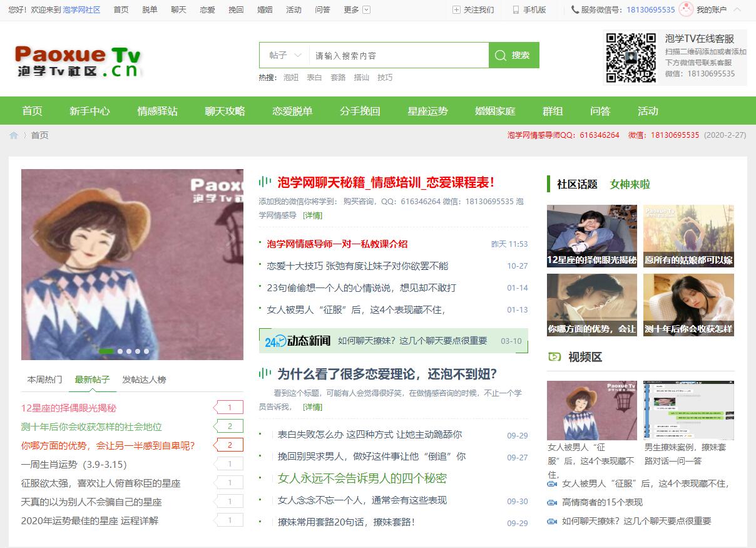Select the first carousel indicator dot
Screen dimensions: 756x548
tap(106, 351)
